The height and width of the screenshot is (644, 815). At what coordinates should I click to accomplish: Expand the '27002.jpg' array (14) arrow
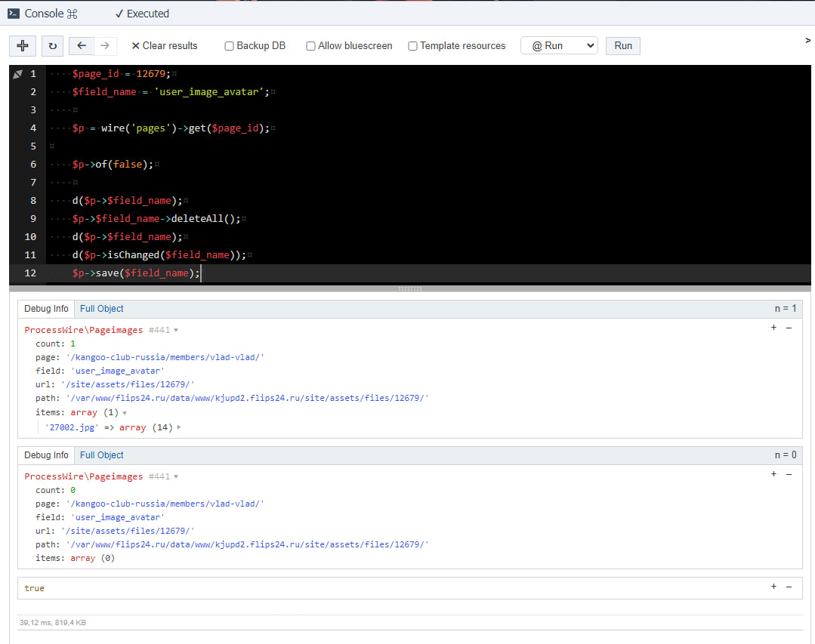point(179,427)
